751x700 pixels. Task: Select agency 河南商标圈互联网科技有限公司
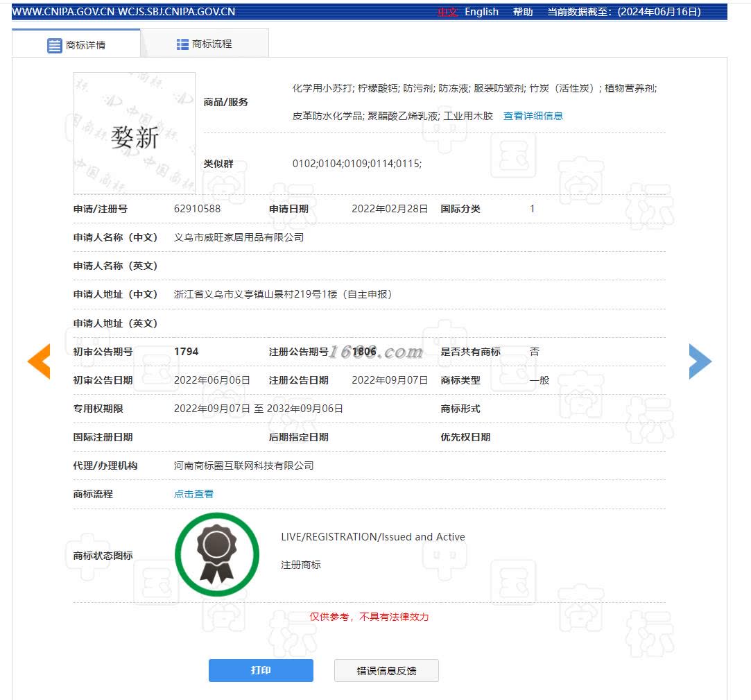(x=244, y=466)
